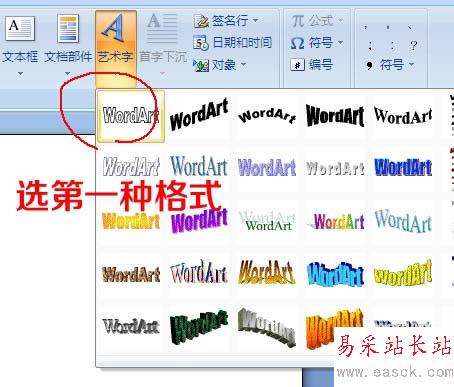
Task: Choose the green WordArt with mirrored reflection
Action: point(267,221)
